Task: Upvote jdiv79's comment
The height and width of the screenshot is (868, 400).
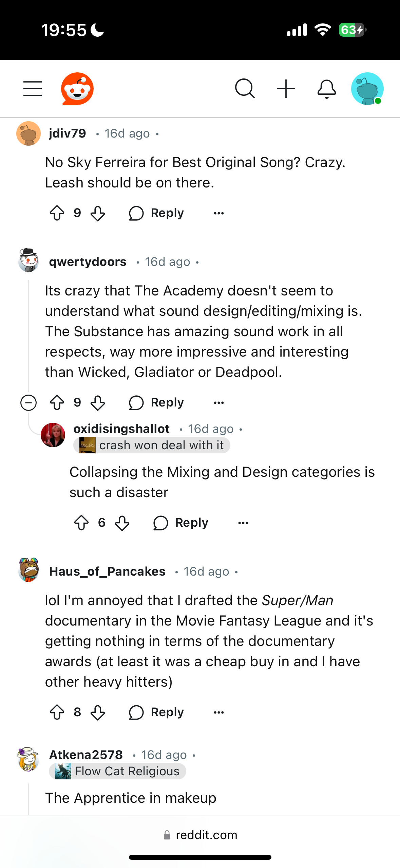Action: (x=57, y=213)
